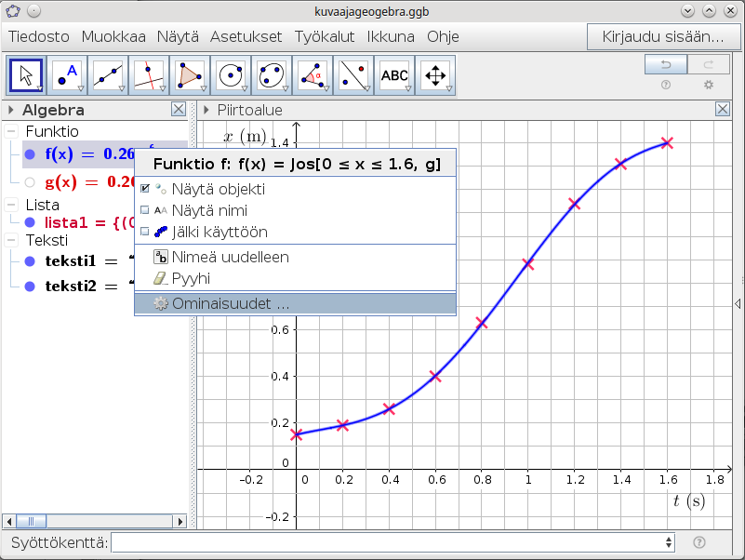Select the Angle measurement tool
The height and width of the screenshot is (560, 745).
pyautogui.click(x=313, y=75)
